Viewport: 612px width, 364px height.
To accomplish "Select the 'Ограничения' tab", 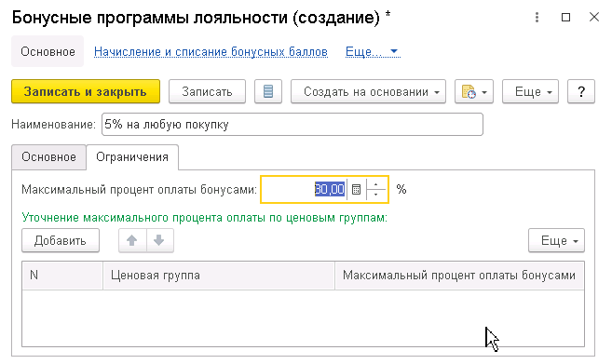I will pos(132,157).
